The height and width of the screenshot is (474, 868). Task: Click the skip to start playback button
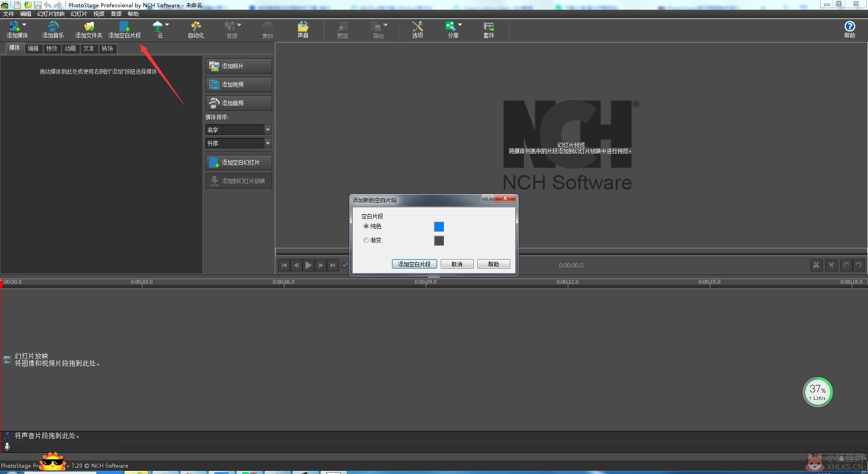(284, 265)
